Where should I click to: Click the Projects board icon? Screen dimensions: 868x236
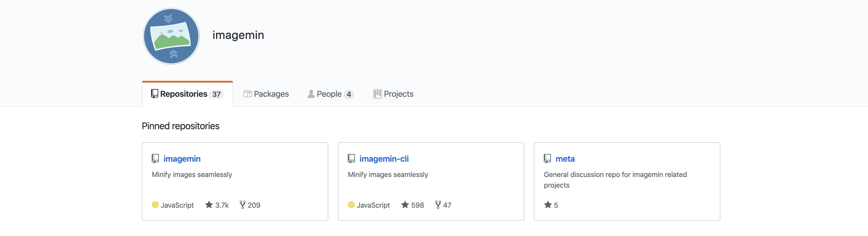pos(377,94)
